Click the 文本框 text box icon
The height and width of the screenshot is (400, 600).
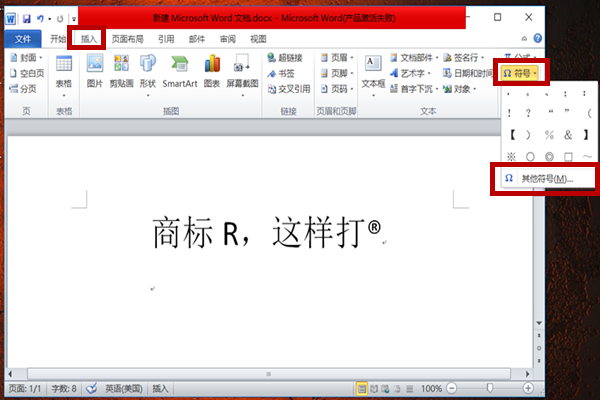[x=373, y=75]
